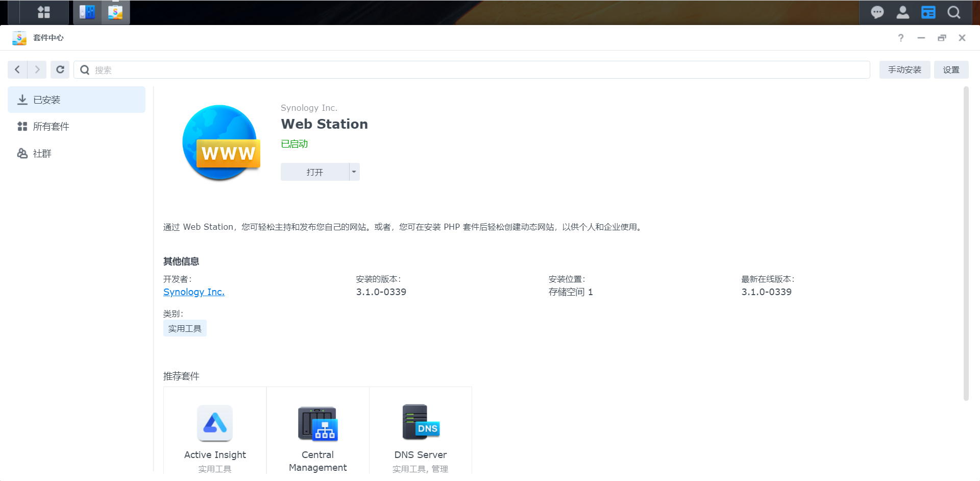The width and height of the screenshot is (980, 481).
Task: Click the 存储空间 1 install location value
Action: click(571, 292)
